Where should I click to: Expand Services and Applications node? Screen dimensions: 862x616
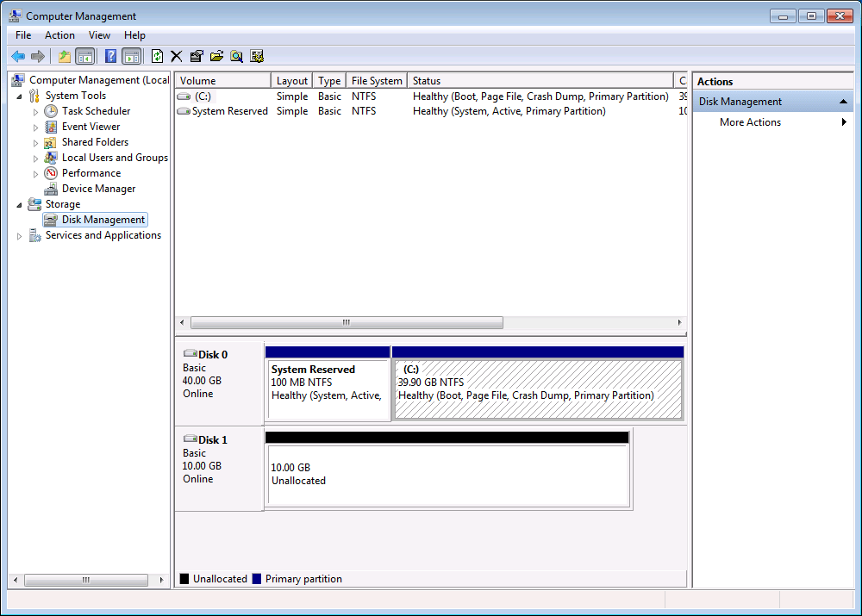pos(20,235)
